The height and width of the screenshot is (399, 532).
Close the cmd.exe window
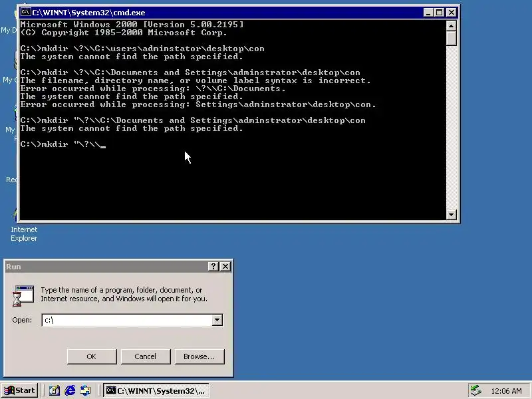click(x=452, y=13)
